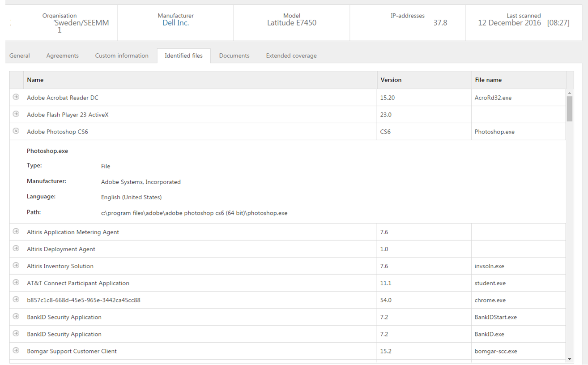This screenshot has height=365, width=588.
Task: Select the Altiris Inventory Solution name
Action: click(x=60, y=266)
